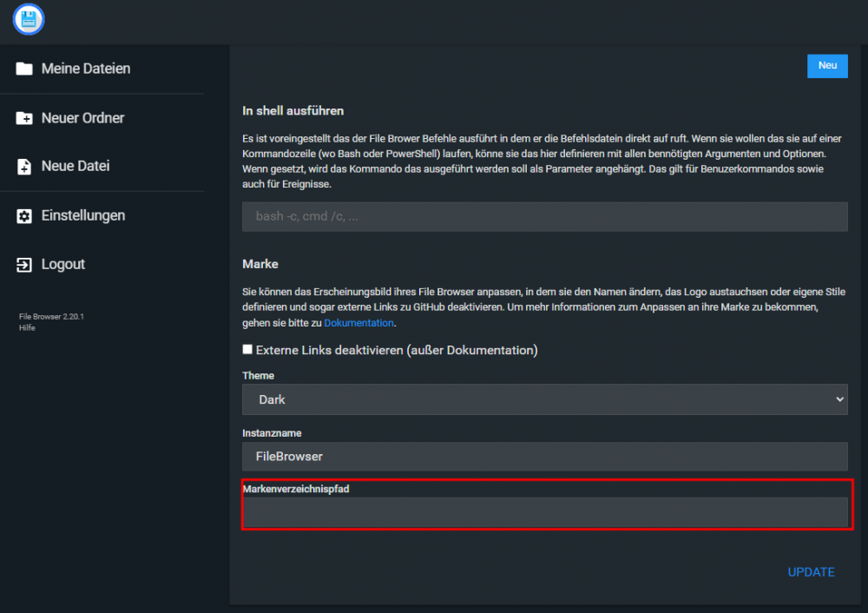Choose Neue Datei from the sidebar
Viewport: 868px width, 613px height.
click(x=76, y=166)
